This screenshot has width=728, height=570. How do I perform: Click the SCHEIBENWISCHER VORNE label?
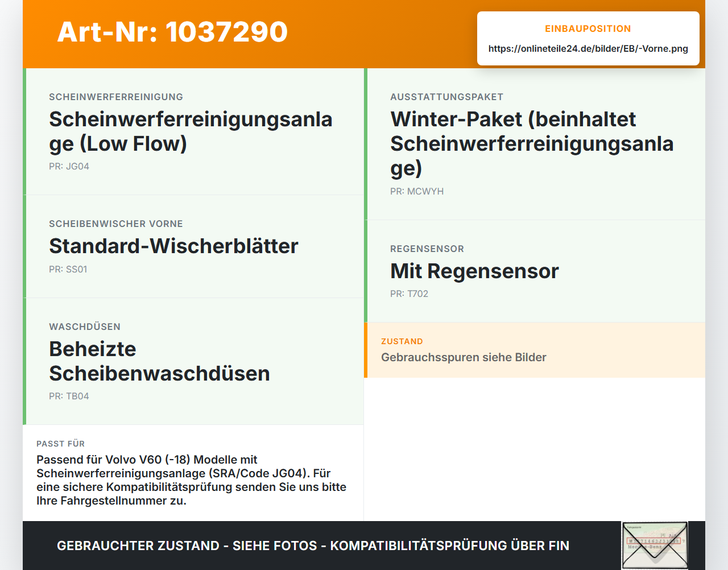point(116,224)
